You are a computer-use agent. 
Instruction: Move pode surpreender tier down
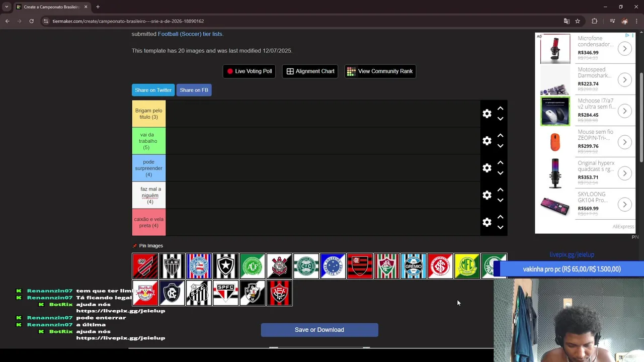pyautogui.click(x=500, y=173)
